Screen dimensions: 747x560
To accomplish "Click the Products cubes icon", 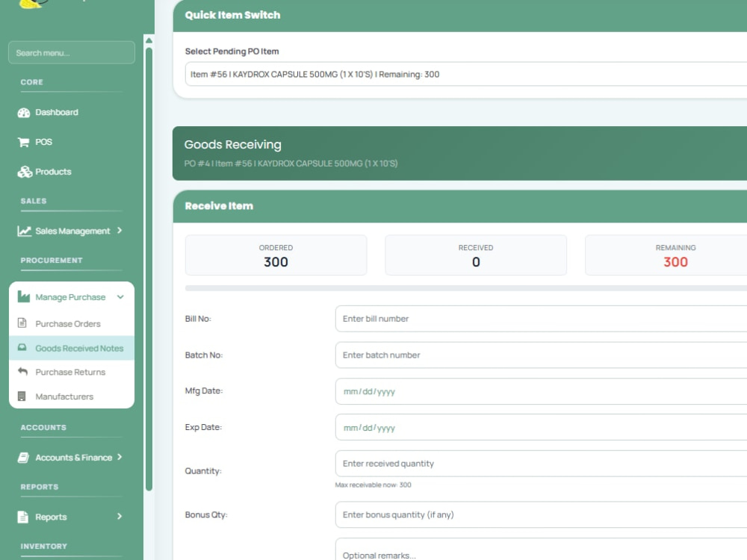I will coord(25,172).
